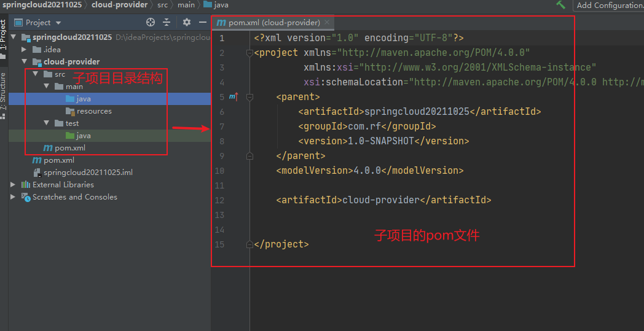
Task: Select the cloud-provider module row
Action: click(109, 61)
